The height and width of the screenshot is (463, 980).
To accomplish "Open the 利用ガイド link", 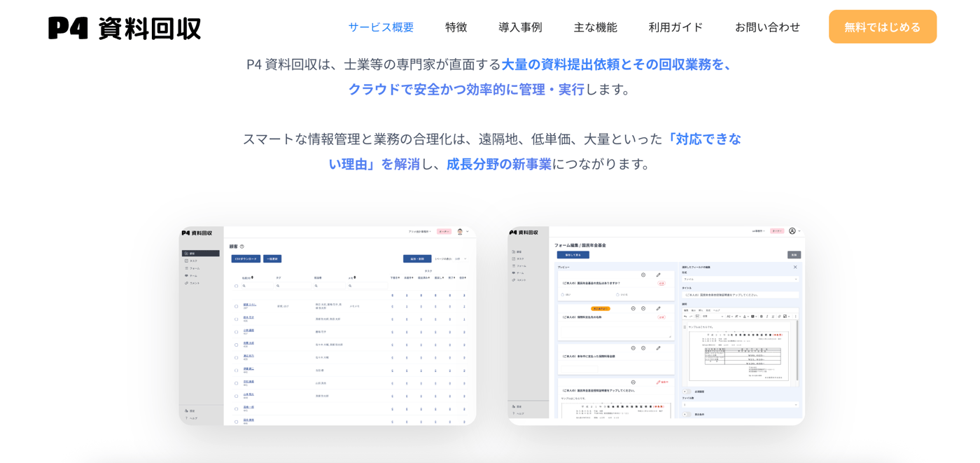I will point(675,27).
